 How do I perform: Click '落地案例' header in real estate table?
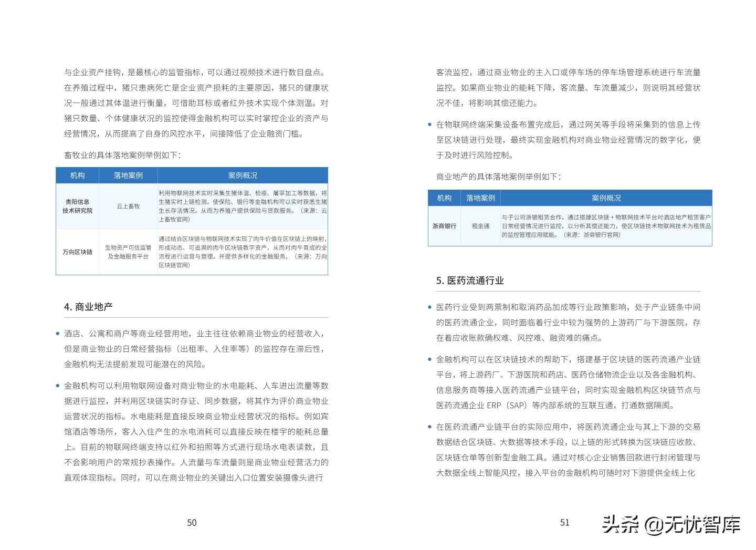coord(480,198)
